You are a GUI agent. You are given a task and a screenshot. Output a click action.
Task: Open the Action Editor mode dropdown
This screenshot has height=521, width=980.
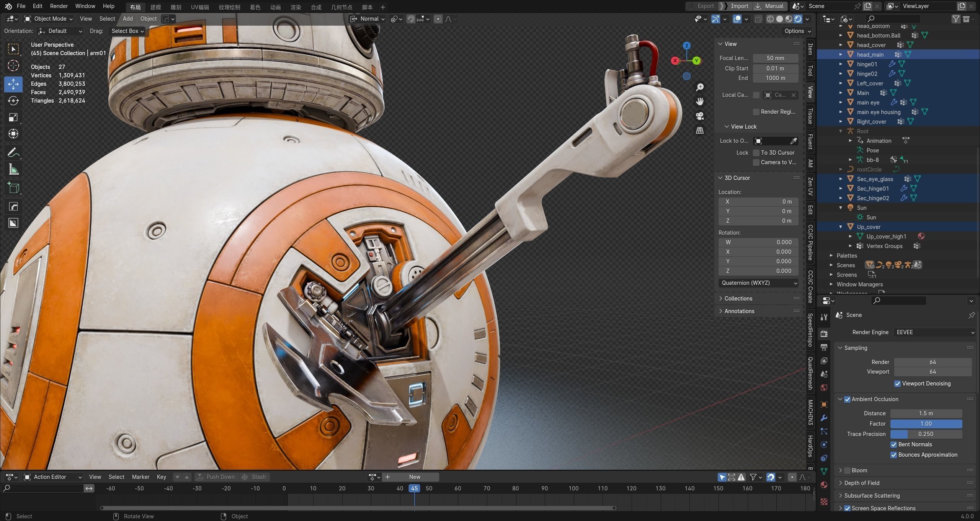tap(53, 477)
